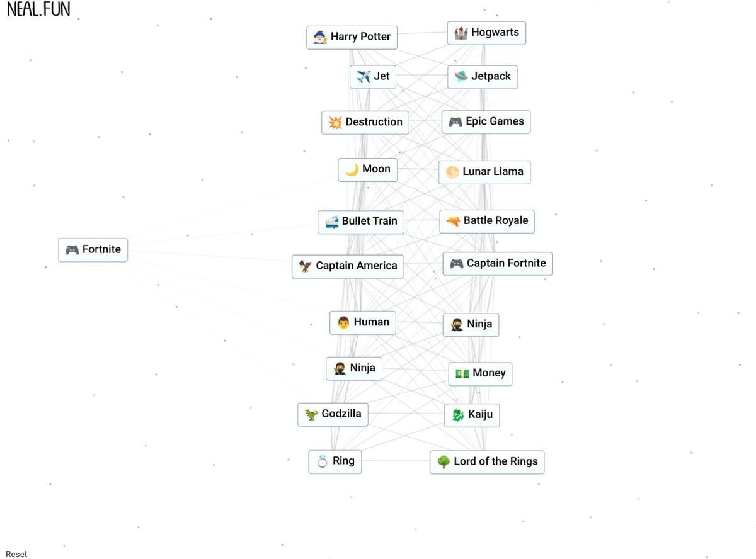The image size is (756, 559).
Task: Click the explosion icon on Destruction
Action: click(x=335, y=122)
